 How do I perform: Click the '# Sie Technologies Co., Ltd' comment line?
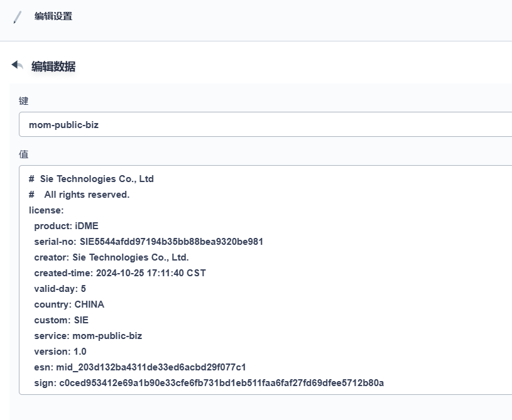pyautogui.click(x=91, y=179)
